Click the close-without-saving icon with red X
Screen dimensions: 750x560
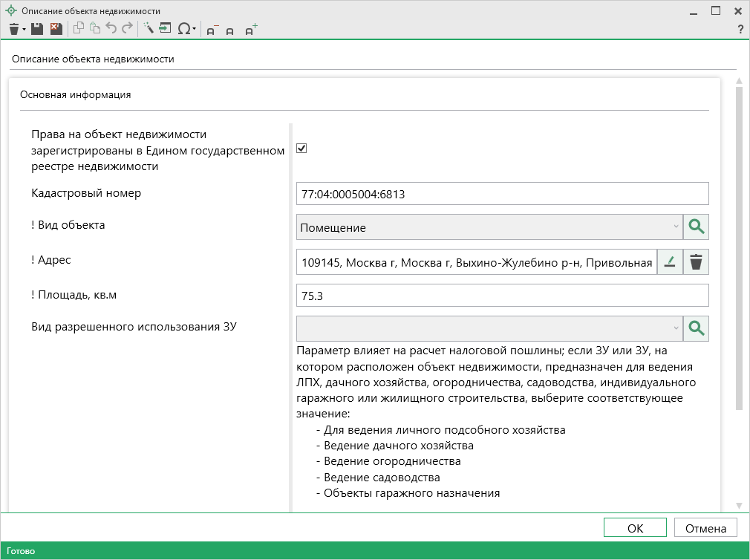pyautogui.click(x=56, y=29)
